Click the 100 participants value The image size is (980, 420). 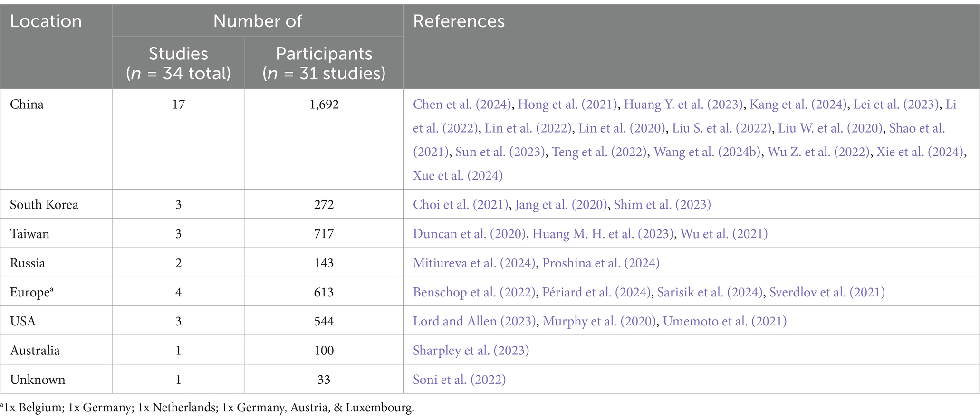coord(324,351)
